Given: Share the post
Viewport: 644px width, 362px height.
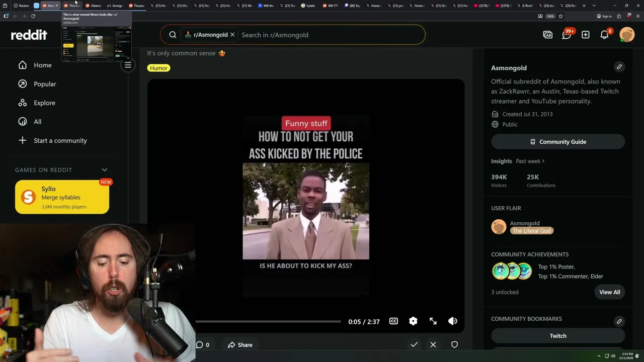Looking at the screenshot, I should [240, 345].
